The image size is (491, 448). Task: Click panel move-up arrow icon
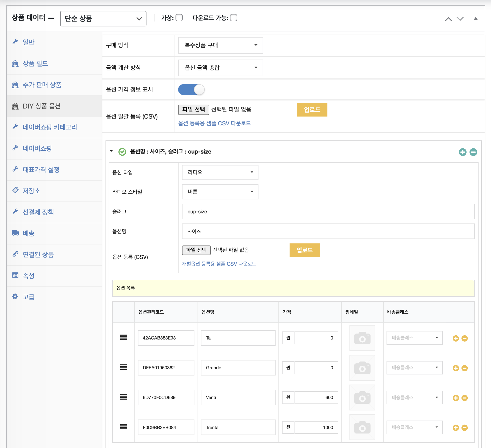(x=448, y=19)
